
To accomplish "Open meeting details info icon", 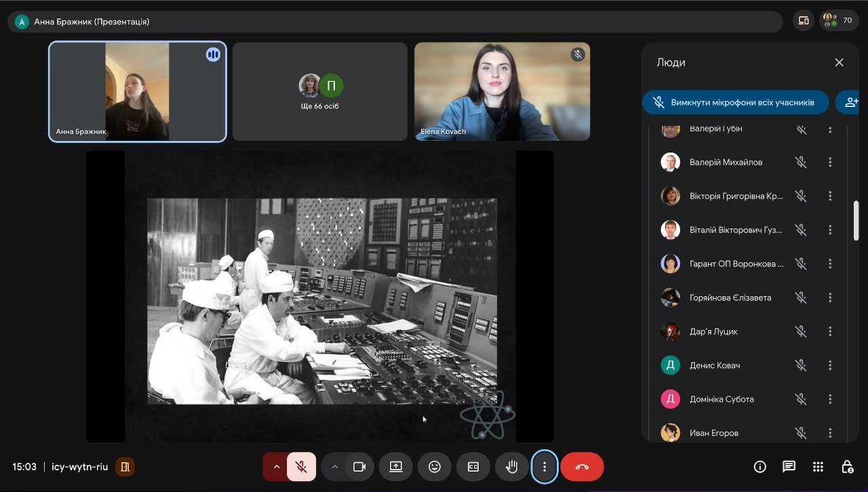I will click(759, 466).
